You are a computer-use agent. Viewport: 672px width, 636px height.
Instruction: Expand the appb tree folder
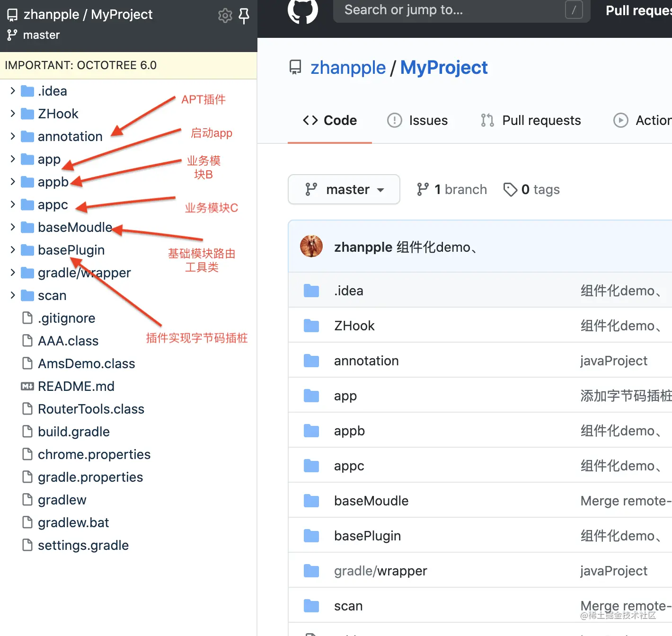point(13,182)
